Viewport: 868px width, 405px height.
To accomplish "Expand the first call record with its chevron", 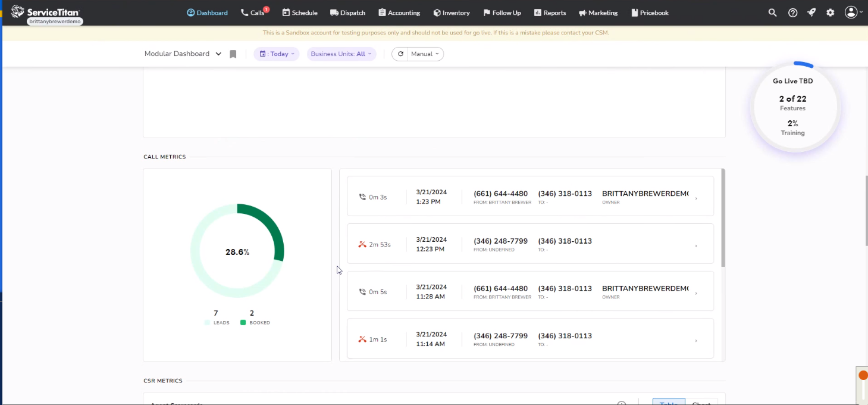I will click(695, 197).
